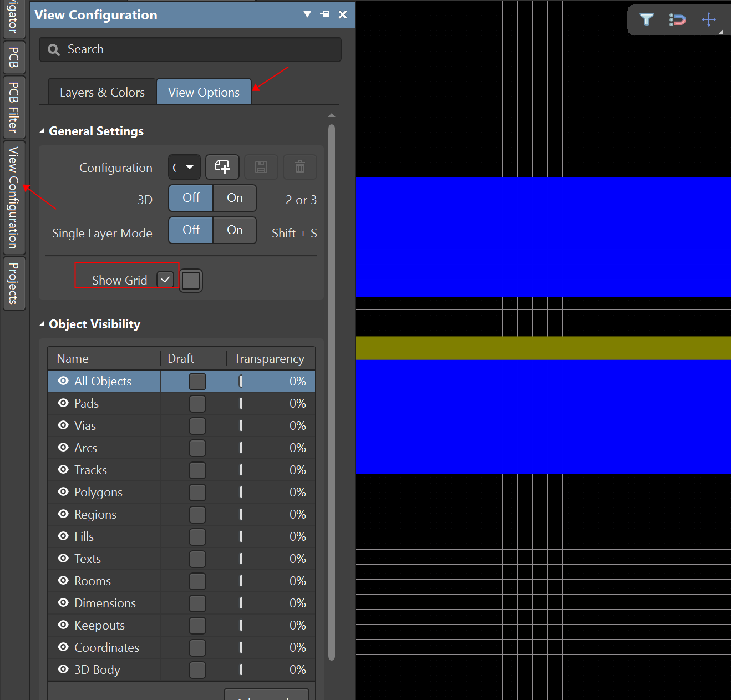Pin the View Configuration panel
731x700 pixels.
[x=325, y=14]
